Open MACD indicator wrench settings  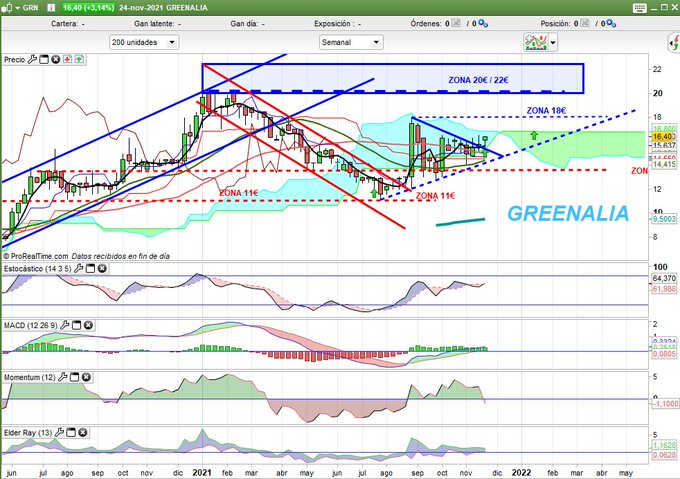click(65, 325)
